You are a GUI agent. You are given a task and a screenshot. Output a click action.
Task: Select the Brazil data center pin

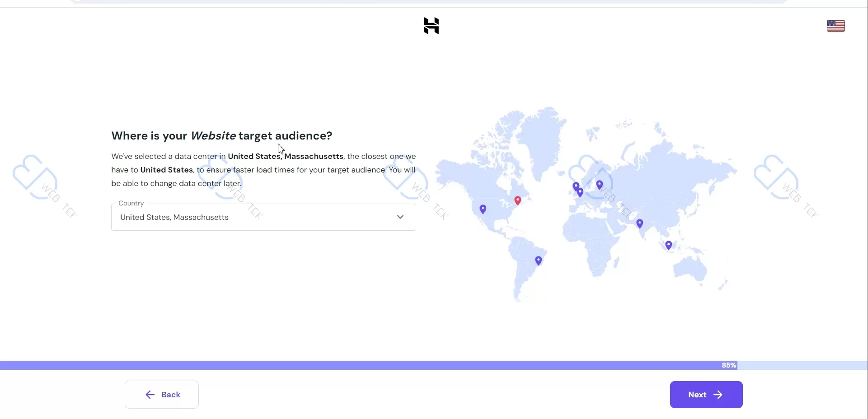coord(539,261)
